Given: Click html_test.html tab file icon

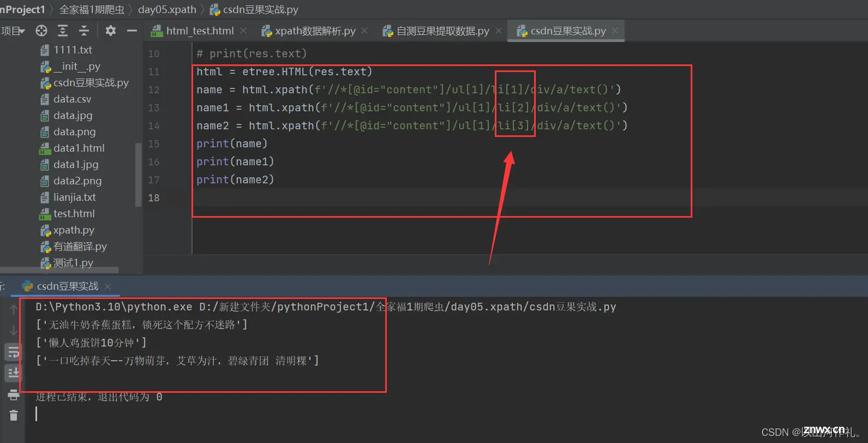Looking at the screenshot, I should click(157, 31).
